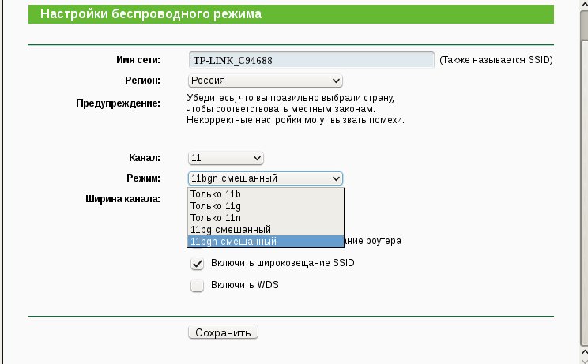Image resolution: width=588 pixels, height=364 pixels.
Task: Select the Только 11g option
Action: click(x=265, y=207)
